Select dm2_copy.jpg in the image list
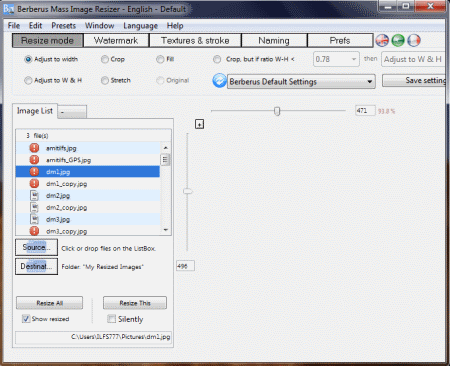Image resolution: width=450 pixels, height=366 pixels. pyautogui.click(x=88, y=207)
